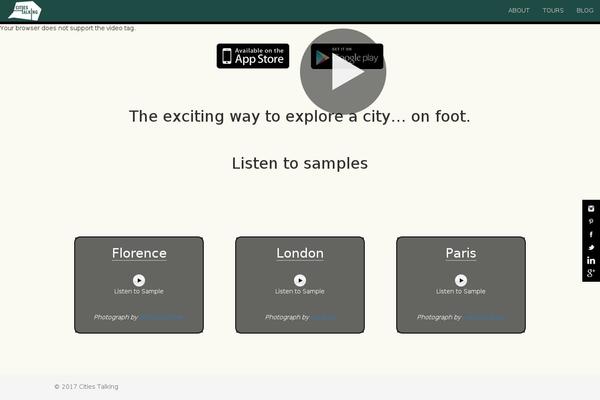The width and height of the screenshot is (600, 400).
Task: Click the 'Listen to samples' heading
Action: [x=300, y=163]
